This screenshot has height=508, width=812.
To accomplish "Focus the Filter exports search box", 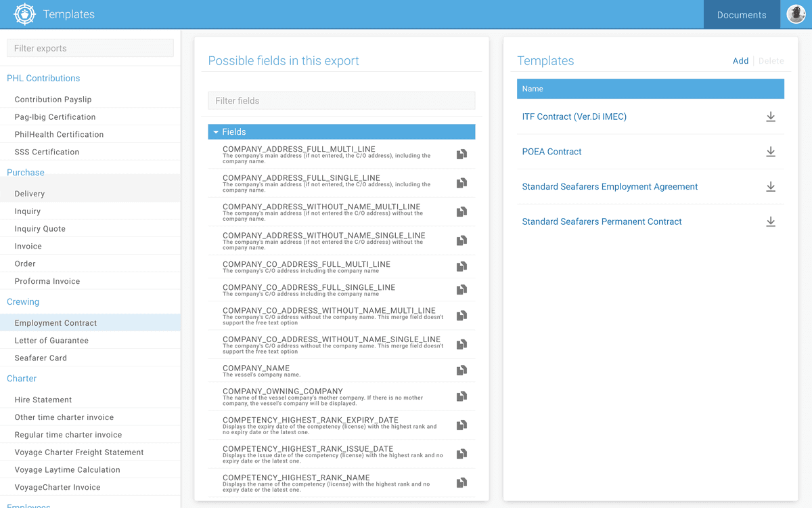I will click(90, 48).
